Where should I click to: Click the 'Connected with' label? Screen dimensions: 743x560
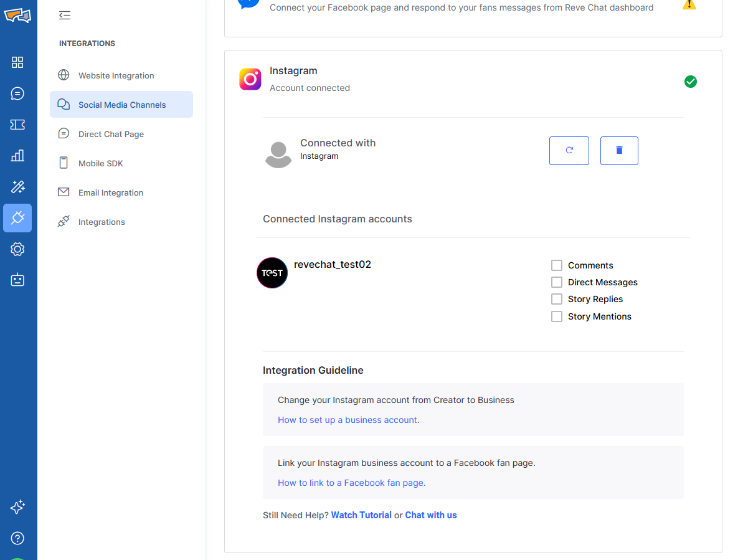pyautogui.click(x=338, y=143)
